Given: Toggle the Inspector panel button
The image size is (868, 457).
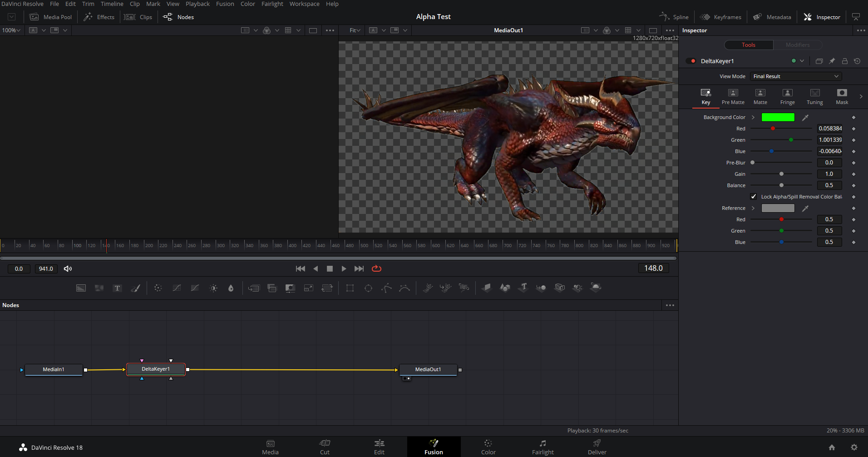Looking at the screenshot, I should (x=822, y=17).
